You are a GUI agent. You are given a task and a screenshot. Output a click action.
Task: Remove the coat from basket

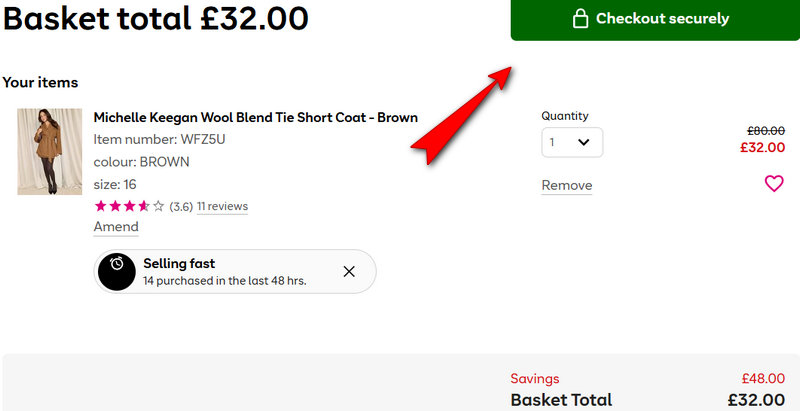(x=566, y=185)
